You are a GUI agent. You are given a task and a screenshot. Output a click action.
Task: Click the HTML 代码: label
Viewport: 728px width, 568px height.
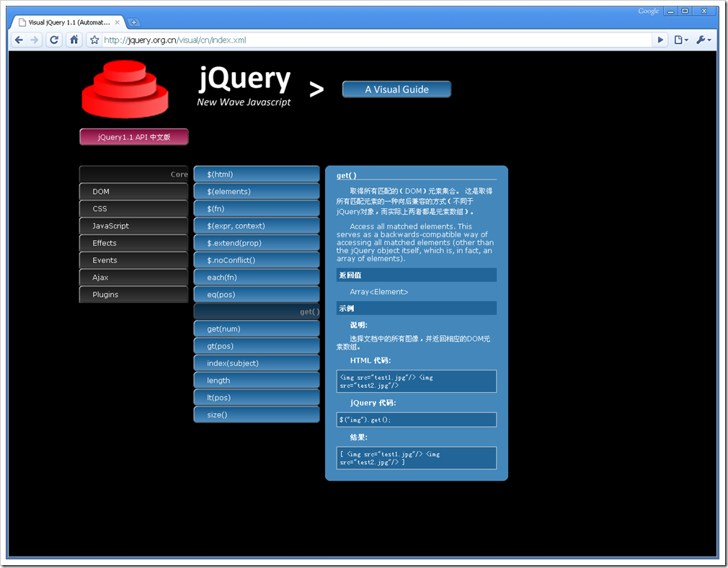point(370,360)
